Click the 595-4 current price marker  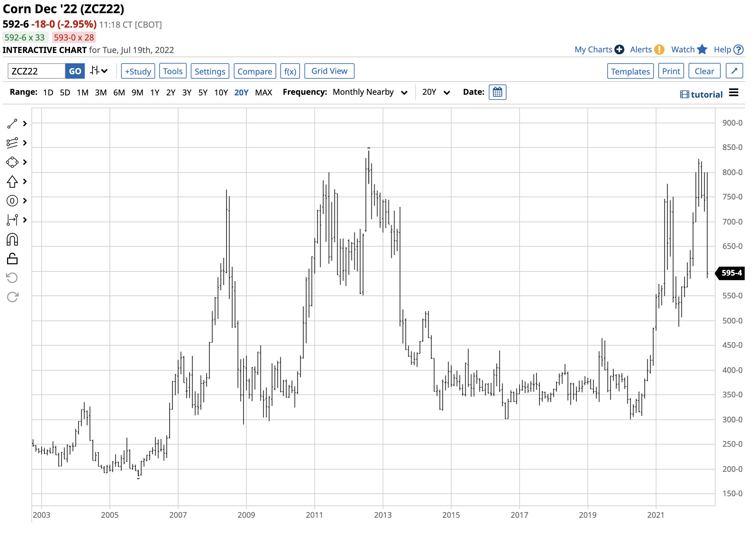click(731, 273)
